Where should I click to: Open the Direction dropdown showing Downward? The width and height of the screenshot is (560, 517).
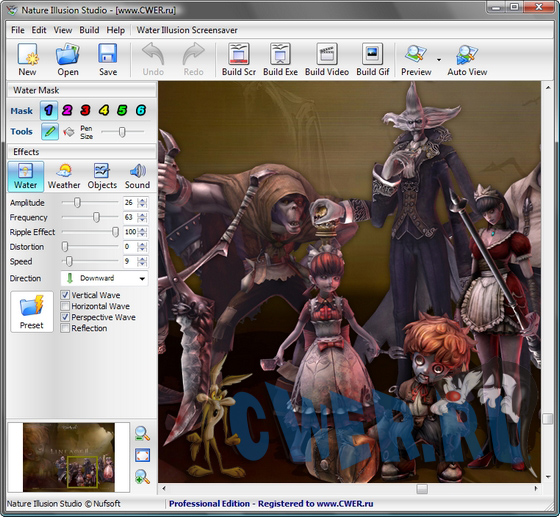tap(104, 278)
